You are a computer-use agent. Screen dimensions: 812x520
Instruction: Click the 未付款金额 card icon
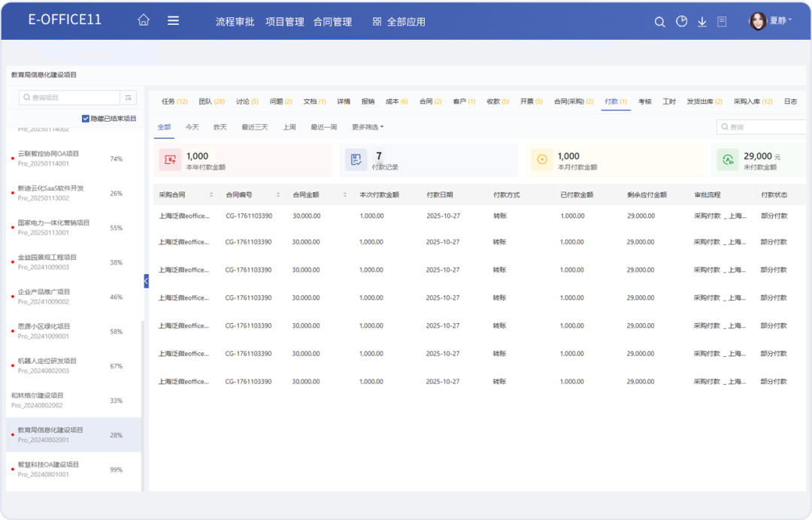pyautogui.click(x=727, y=159)
